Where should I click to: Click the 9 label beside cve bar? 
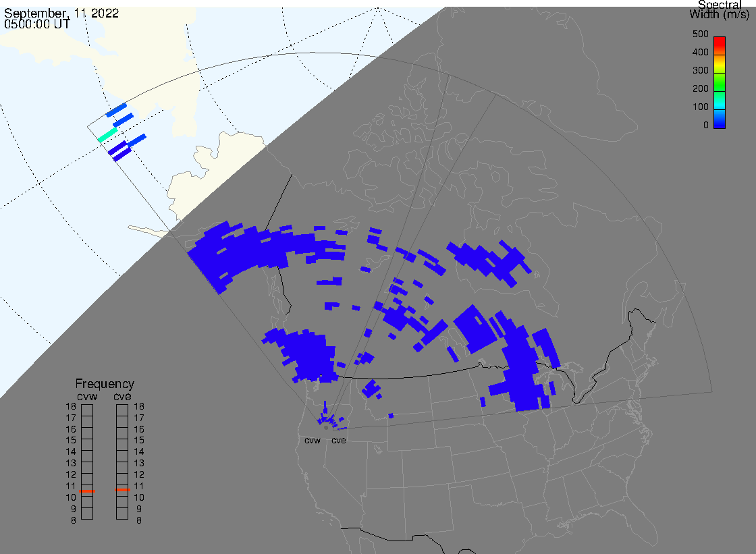click(x=139, y=509)
